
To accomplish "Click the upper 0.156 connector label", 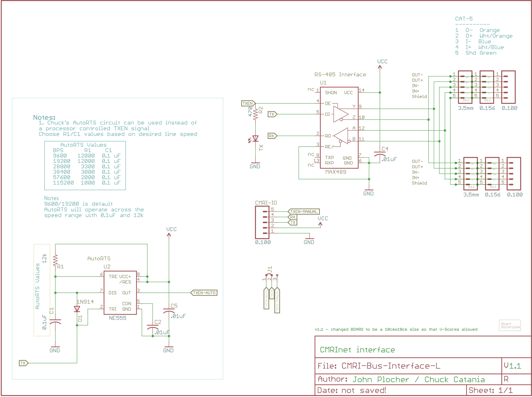I will coord(487,108).
